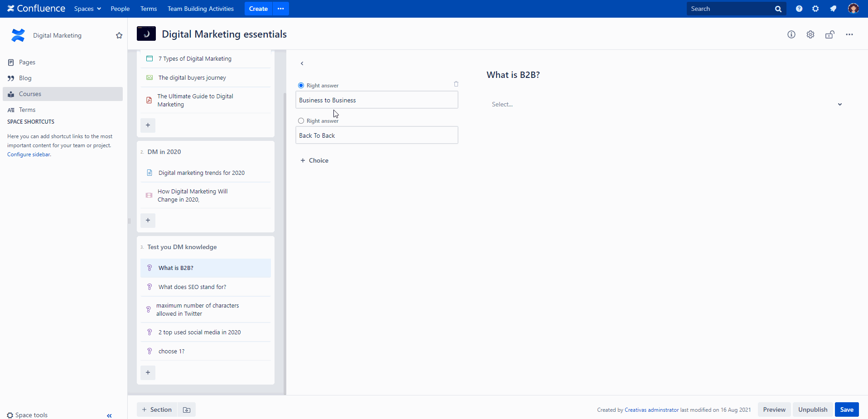Star the Digital Marketing space
Screen dimensions: 868x419
point(119,35)
